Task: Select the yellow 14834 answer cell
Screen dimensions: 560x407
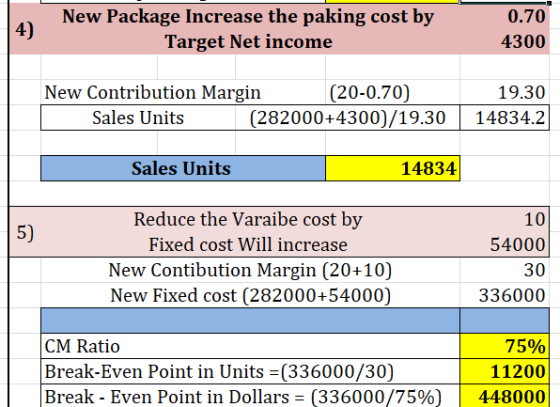Action: [x=392, y=169]
